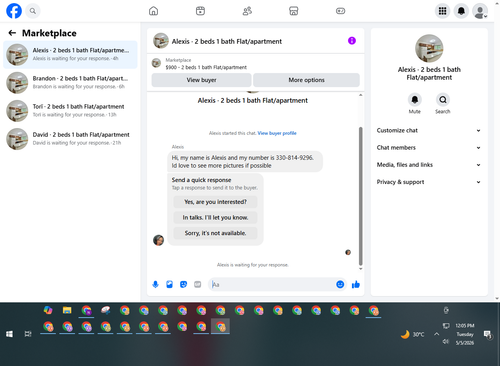
Task: Click chat scrollbar up arrow
Action: coord(360,95)
